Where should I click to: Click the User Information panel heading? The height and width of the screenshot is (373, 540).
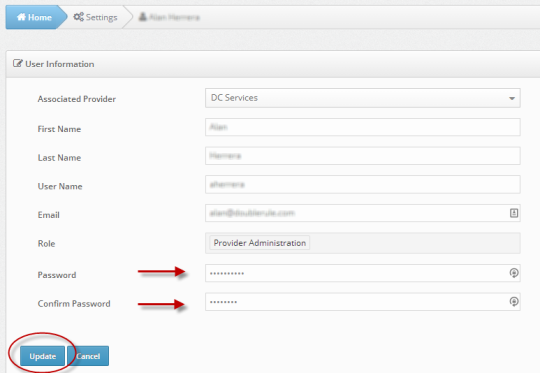point(60,64)
